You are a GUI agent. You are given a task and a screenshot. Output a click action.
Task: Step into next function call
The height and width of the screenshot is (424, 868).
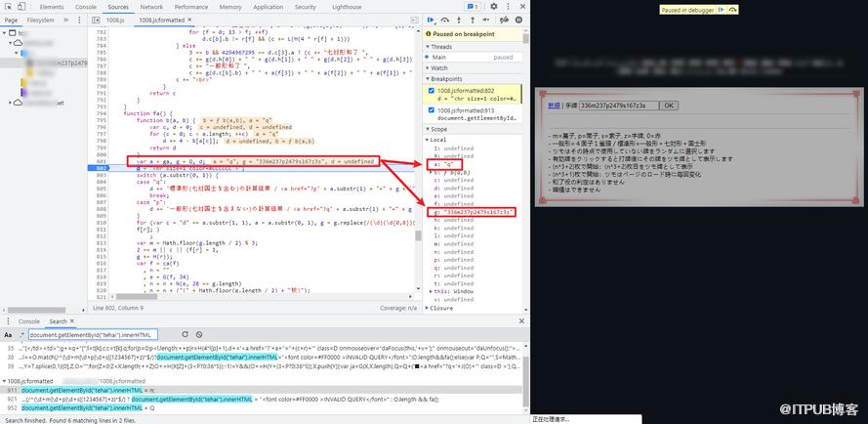click(x=459, y=20)
